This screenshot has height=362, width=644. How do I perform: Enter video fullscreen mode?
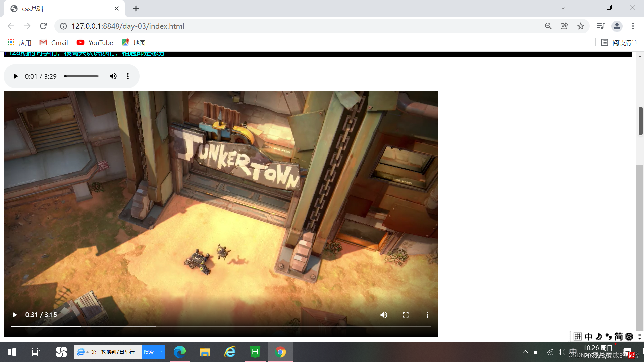coord(406,315)
